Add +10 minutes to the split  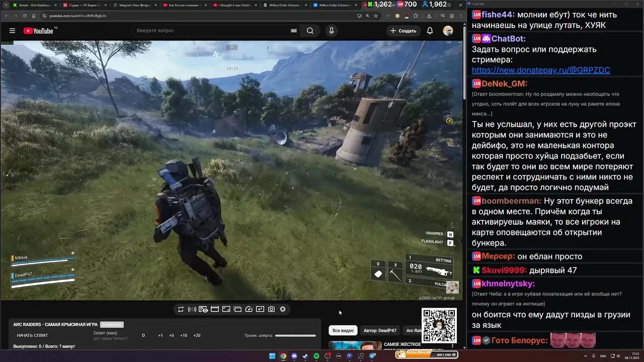coord(184,335)
